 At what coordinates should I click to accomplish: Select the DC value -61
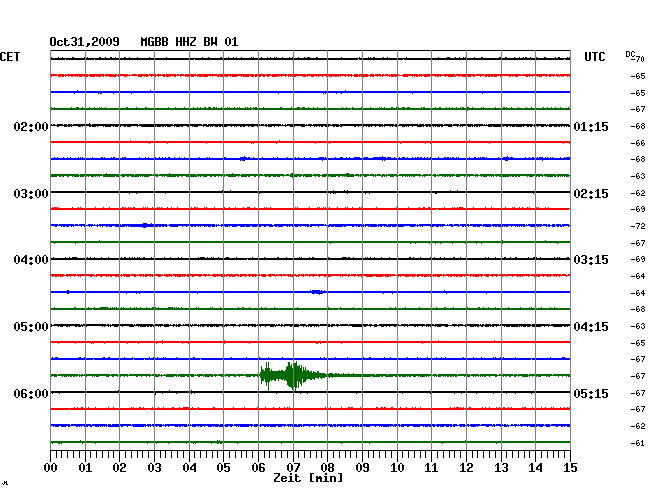pos(638,443)
